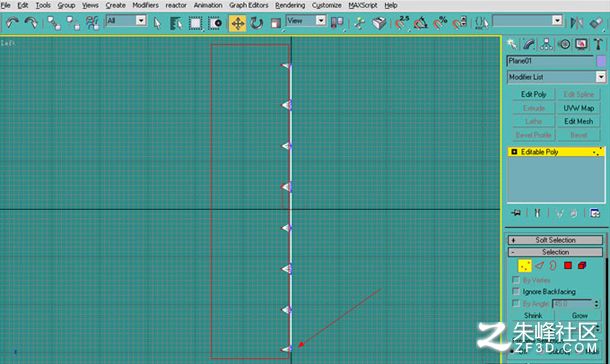Click the Edit Poly button
The width and height of the screenshot is (610, 364).
[533, 94]
